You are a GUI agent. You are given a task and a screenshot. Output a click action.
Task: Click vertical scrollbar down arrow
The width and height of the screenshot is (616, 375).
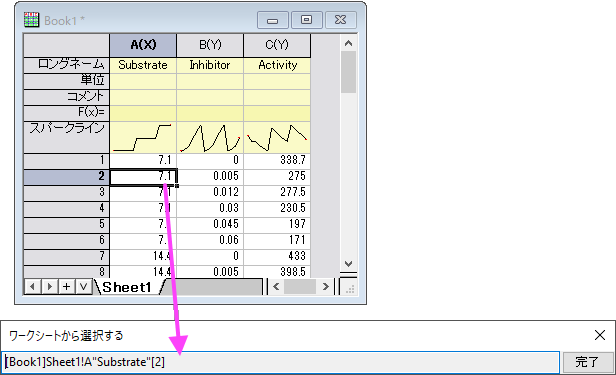348,263
